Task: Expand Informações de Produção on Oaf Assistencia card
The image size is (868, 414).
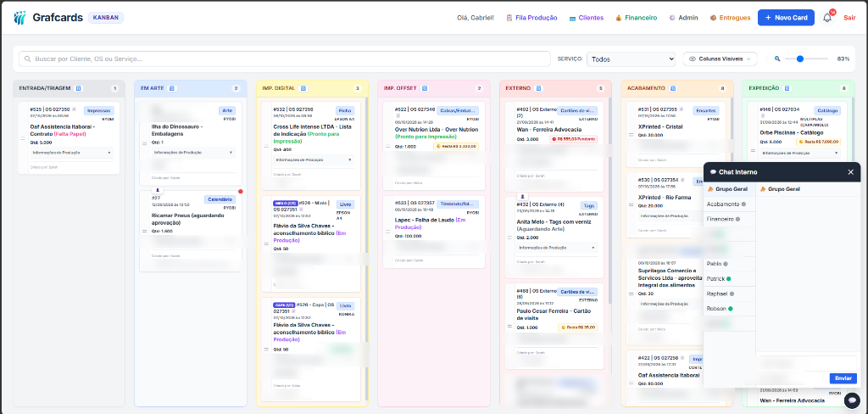Action: (72, 153)
